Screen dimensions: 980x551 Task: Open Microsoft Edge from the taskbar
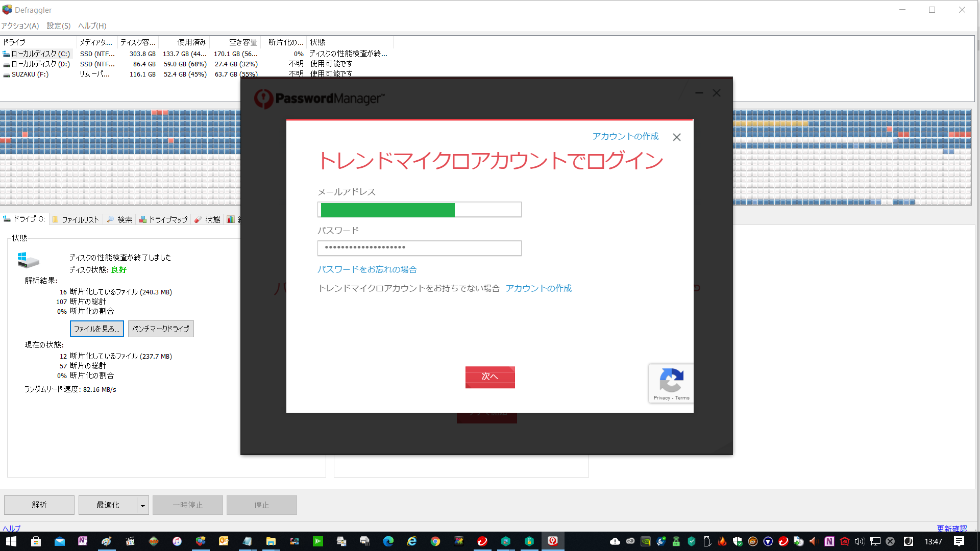point(388,541)
